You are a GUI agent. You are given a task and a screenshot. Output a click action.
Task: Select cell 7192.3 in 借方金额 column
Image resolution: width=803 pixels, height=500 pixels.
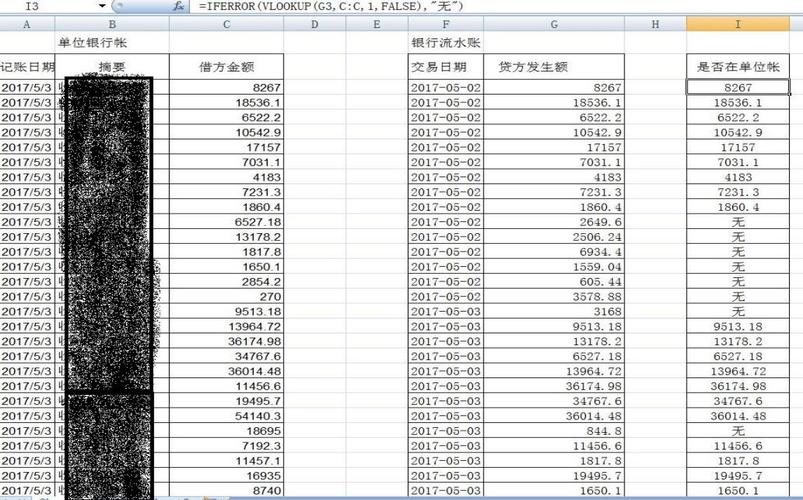[226, 445]
